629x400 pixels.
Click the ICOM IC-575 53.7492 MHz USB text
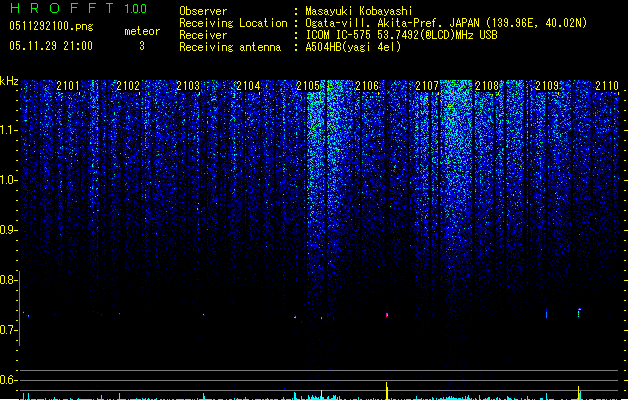(x=401, y=35)
